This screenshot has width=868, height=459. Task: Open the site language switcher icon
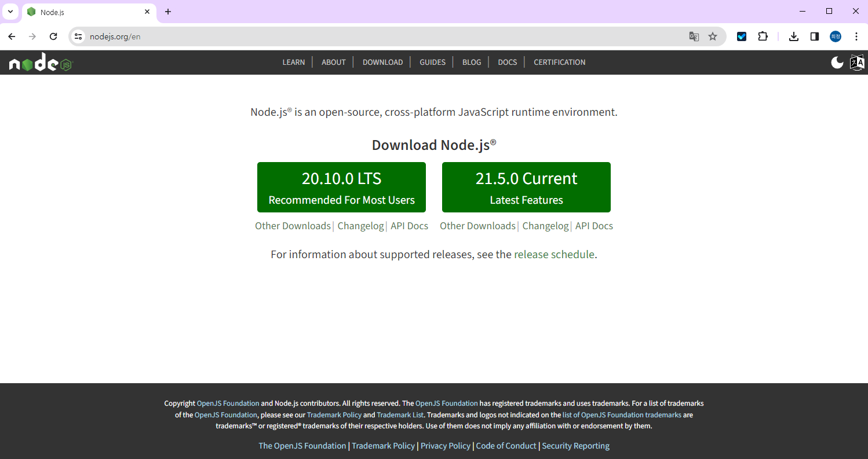tap(857, 63)
